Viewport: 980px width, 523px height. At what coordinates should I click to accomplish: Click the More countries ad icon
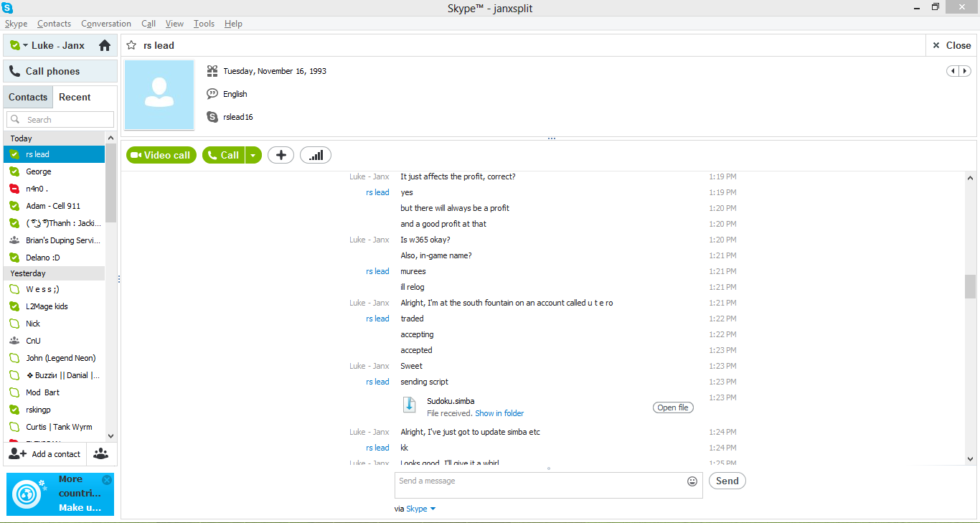[x=27, y=494]
